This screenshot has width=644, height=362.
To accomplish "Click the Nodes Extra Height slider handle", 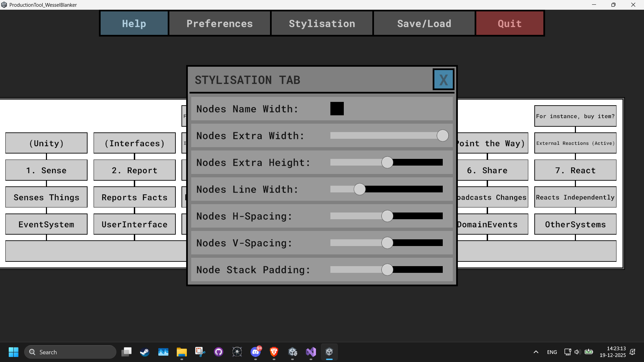I will pyautogui.click(x=387, y=163).
